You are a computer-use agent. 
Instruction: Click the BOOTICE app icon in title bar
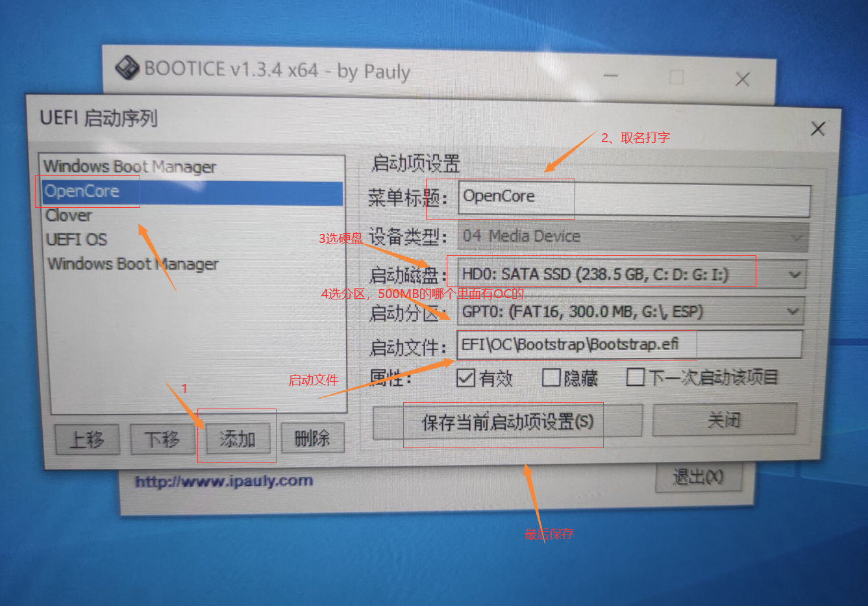point(127,68)
